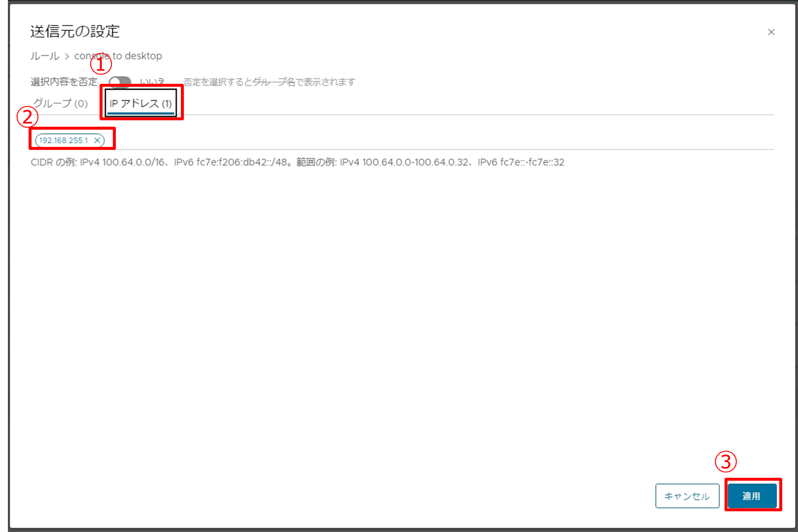Click the red circled number ① marker
798x532 pixels.
[101, 64]
